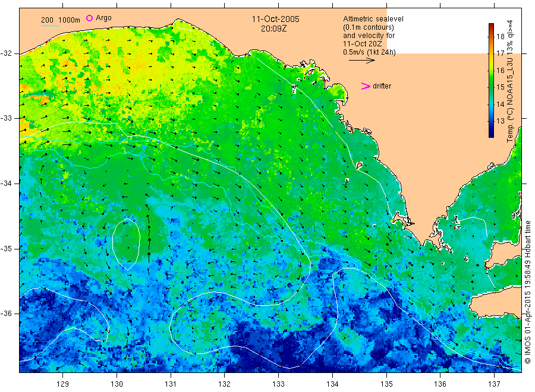Image resolution: width=535 pixels, height=392 pixels.
Task: Click latitude label -34 on left axis
Action: pos(7,184)
